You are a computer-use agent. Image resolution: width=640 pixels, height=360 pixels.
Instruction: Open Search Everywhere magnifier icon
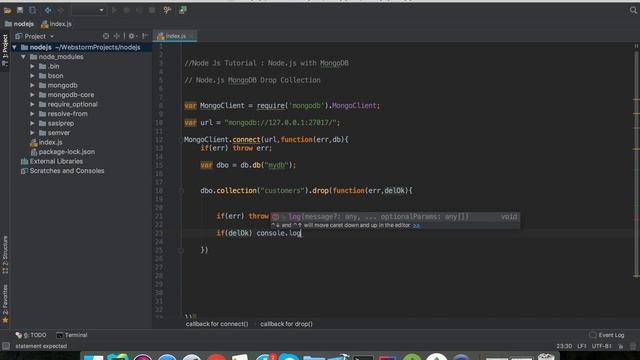(x=633, y=10)
